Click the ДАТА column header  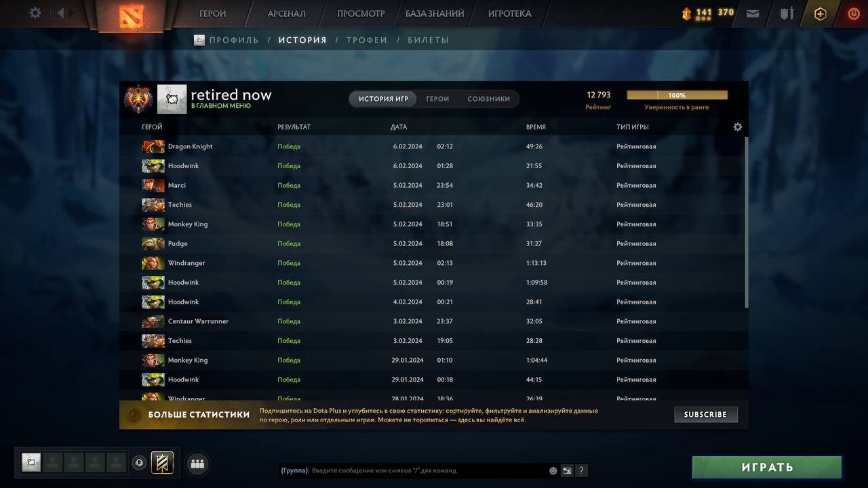click(399, 127)
